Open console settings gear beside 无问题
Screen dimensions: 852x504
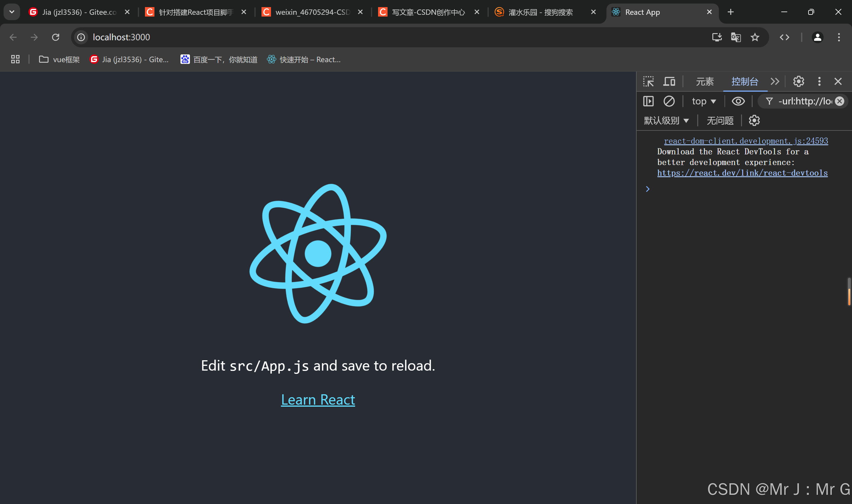click(754, 121)
